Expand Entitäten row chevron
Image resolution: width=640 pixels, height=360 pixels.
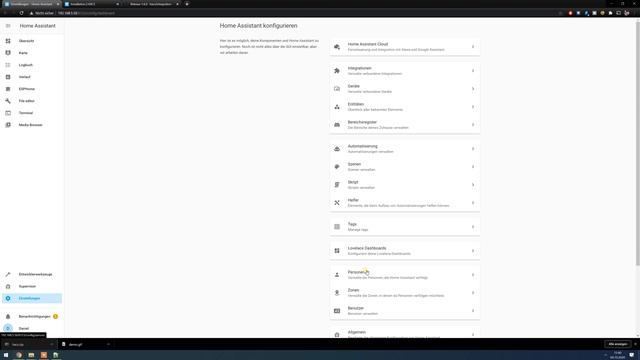(473, 107)
